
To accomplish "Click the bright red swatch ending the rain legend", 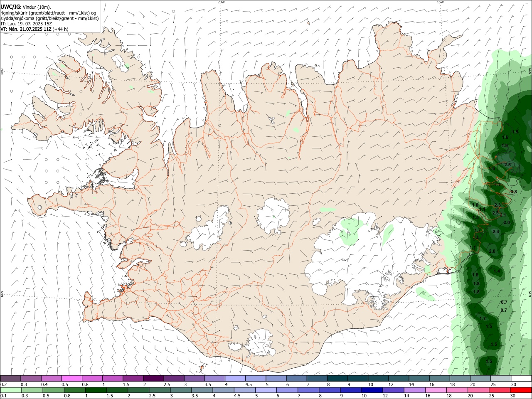I will 521,390.
